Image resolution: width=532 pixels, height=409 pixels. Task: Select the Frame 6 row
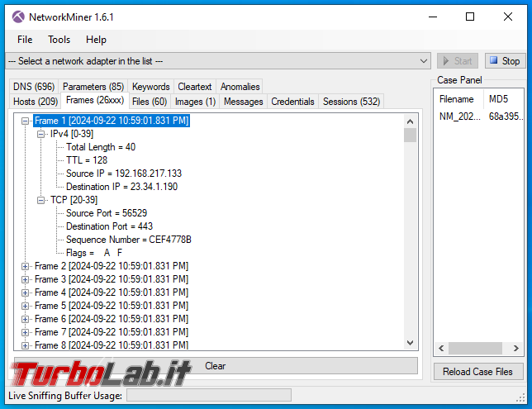coord(112,319)
